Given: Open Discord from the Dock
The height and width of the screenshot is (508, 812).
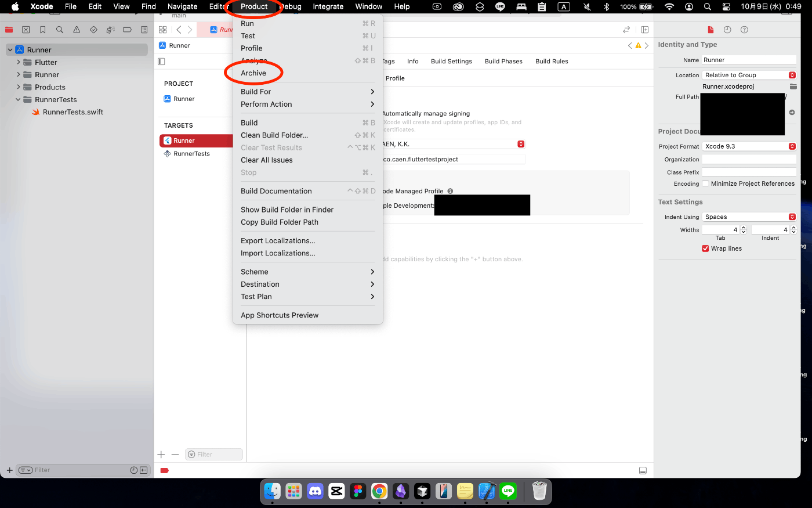Looking at the screenshot, I should click(x=315, y=491).
